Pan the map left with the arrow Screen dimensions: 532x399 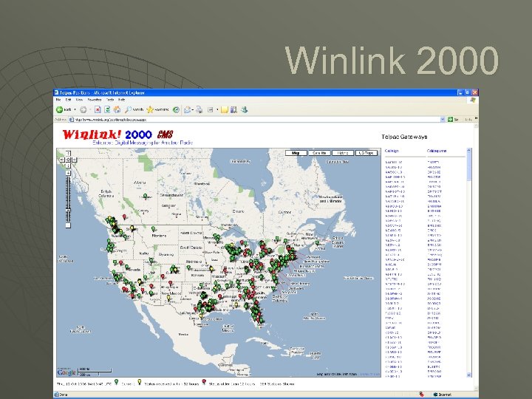tap(62, 160)
